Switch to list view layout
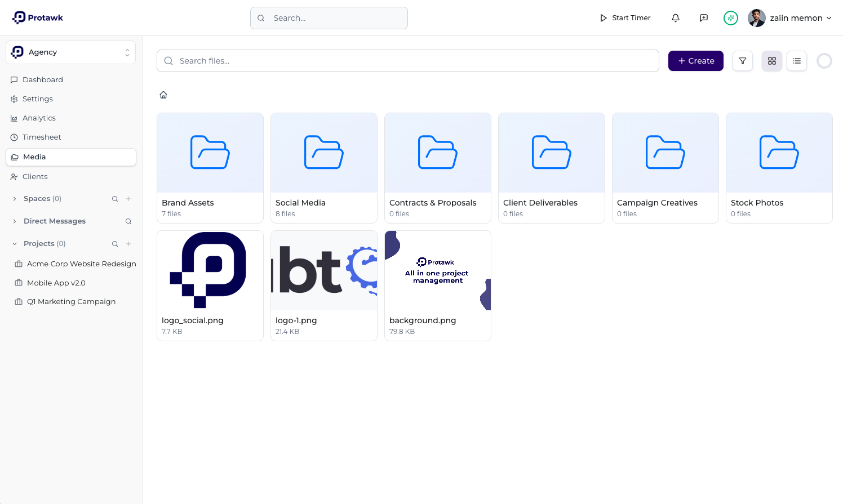This screenshot has height=504, width=843. 797,61
